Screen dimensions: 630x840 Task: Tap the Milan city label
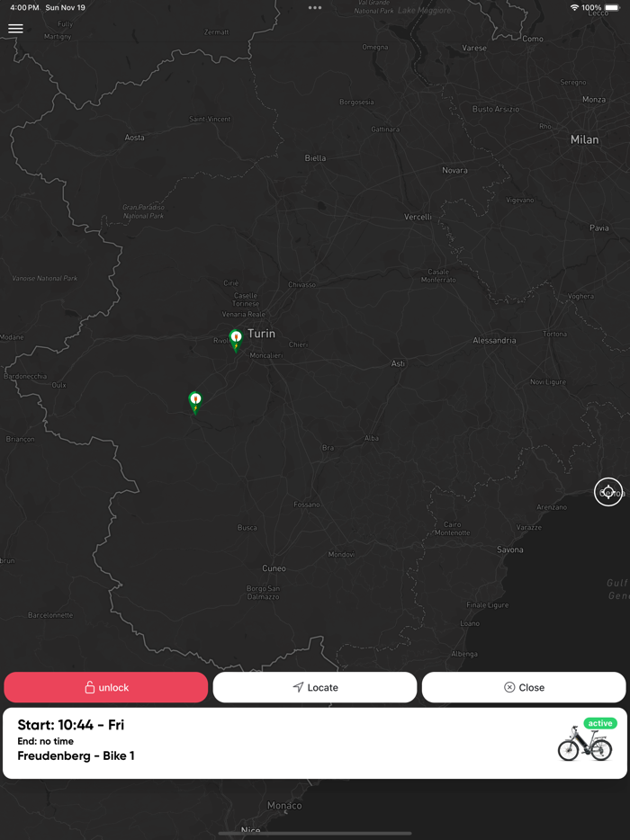pos(584,139)
